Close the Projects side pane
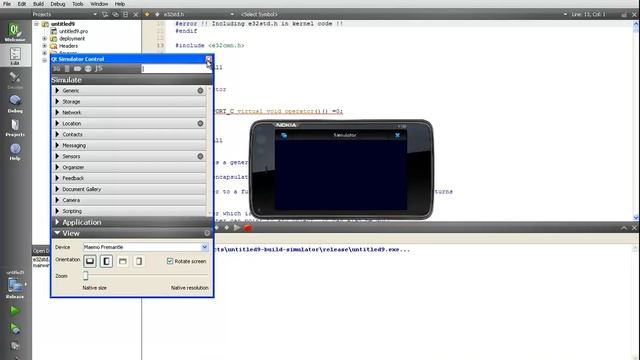Viewport: 640px width, 360px height. tap(136, 14)
